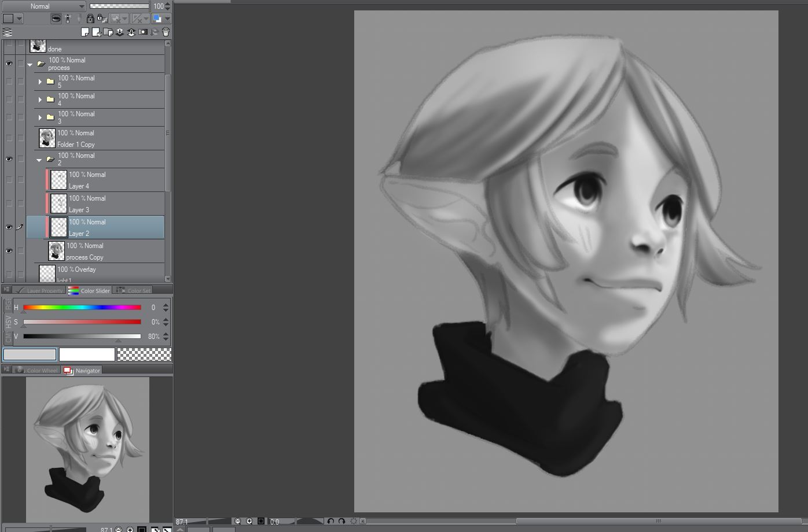The height and width of the screenshot is (532, 808).
Task: Show Layer 4 visibility box
Action: coord(8,179)
